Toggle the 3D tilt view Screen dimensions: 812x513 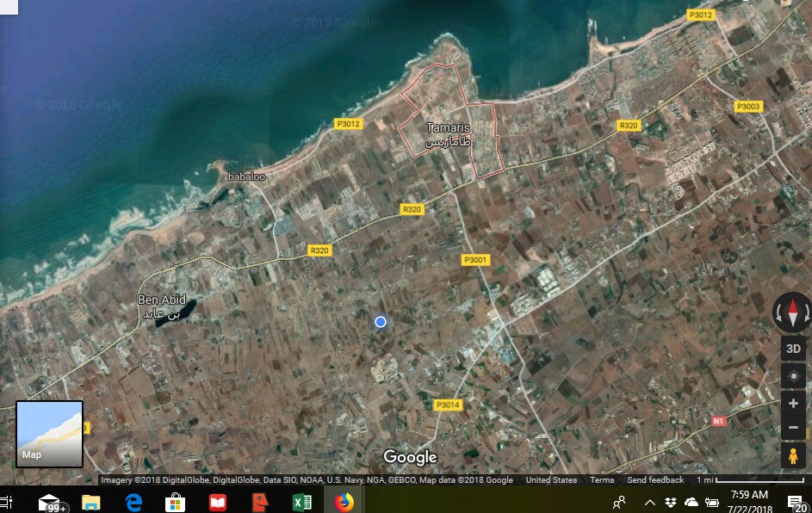tap(793, 348)
